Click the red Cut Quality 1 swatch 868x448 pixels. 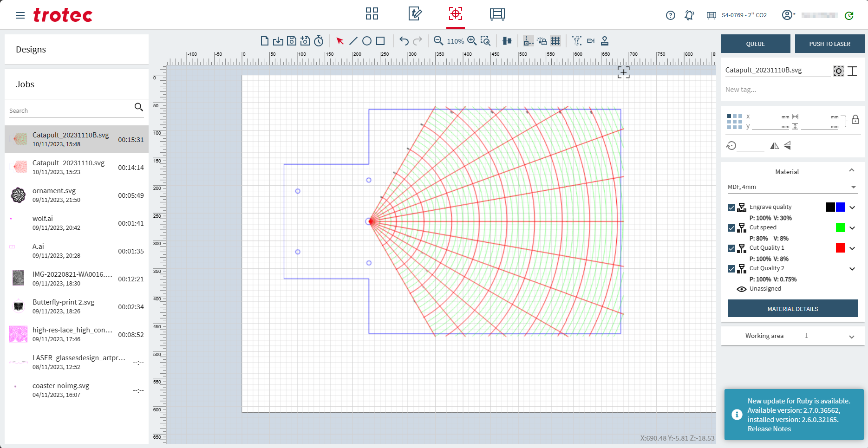tap(841, 248)
